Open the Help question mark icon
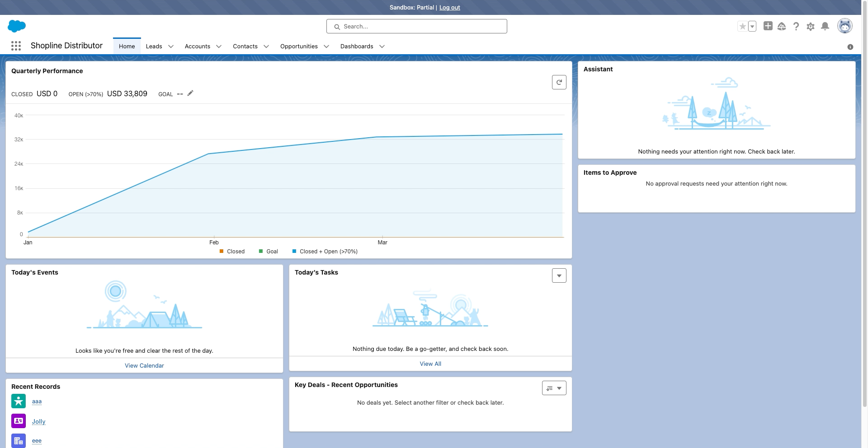Viewport: 868px width, 448px height. 796,27
